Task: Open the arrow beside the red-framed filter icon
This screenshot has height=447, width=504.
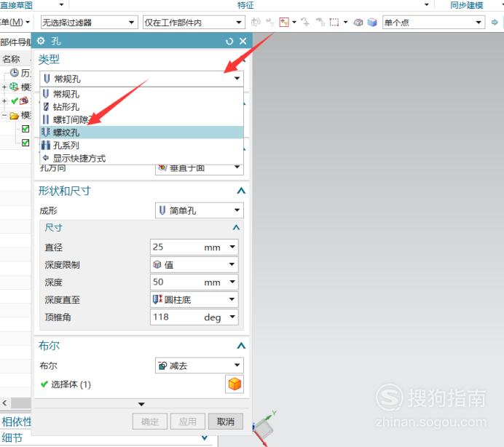Action: (x=294, y=22)
